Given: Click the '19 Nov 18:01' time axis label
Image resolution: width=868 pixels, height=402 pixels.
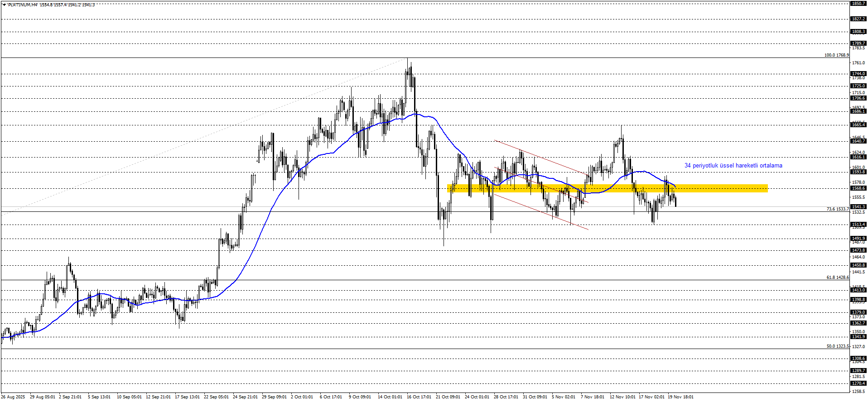Looking at the screenshot, I should [681, 397].
